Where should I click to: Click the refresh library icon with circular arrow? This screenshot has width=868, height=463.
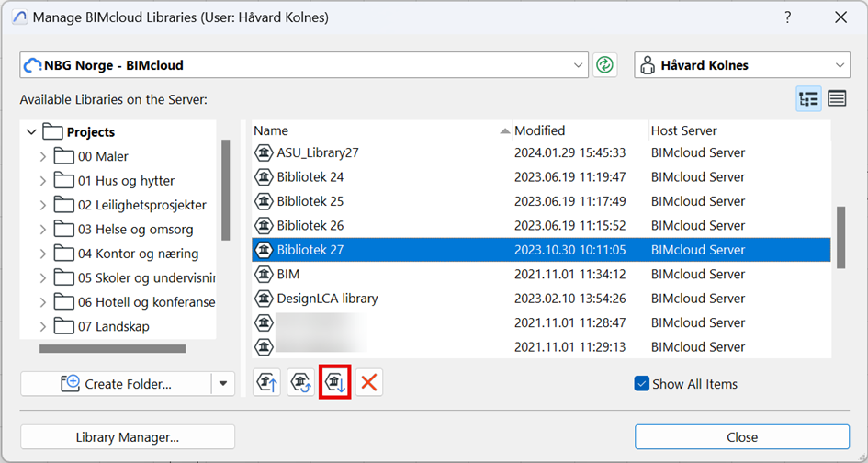point(300,383)
